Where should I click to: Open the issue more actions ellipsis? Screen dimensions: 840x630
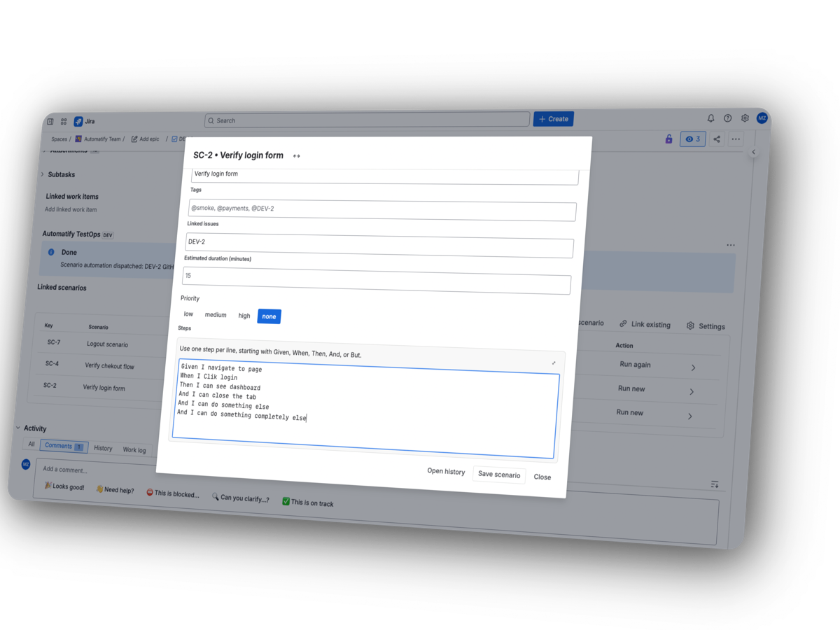click(736, 139)
